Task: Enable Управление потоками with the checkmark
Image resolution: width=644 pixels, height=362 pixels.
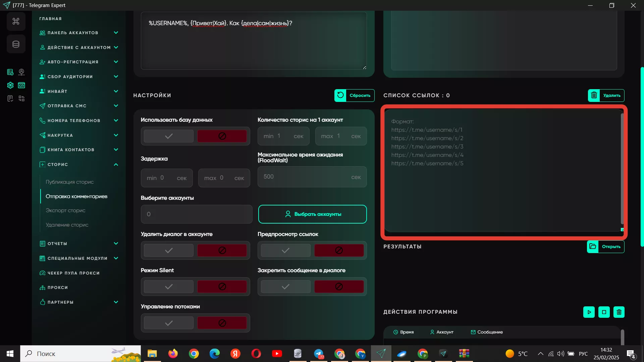Action: click(x=169, y=323)
